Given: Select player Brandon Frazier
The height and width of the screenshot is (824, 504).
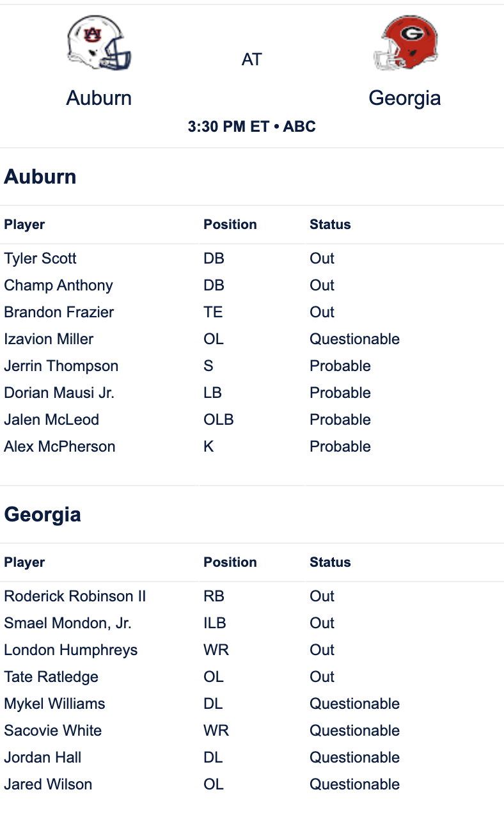Looking at the screenshot, I should pyautogui.click(x=59, y=312).
